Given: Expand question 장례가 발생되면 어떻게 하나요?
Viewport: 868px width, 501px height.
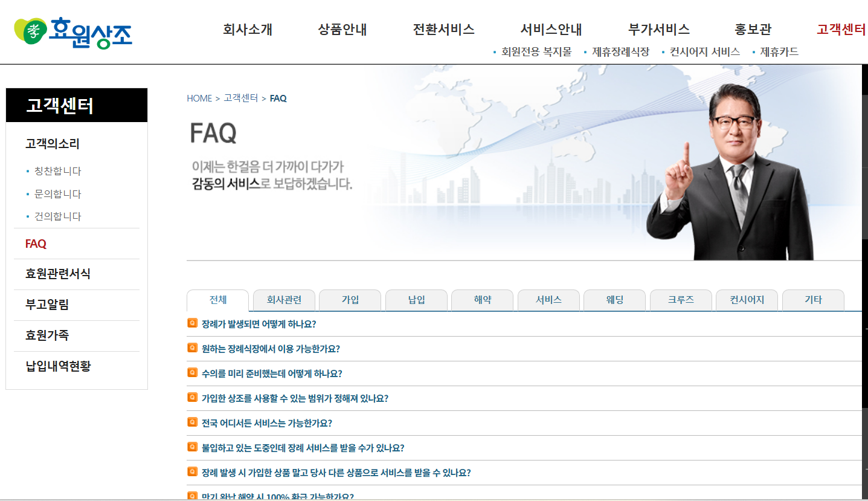Looking at the screenshot, I should pos(259,324).
